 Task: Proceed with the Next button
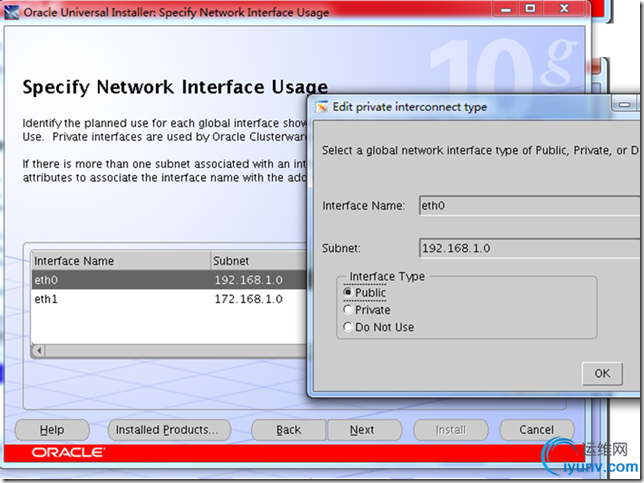click(364, 430)
